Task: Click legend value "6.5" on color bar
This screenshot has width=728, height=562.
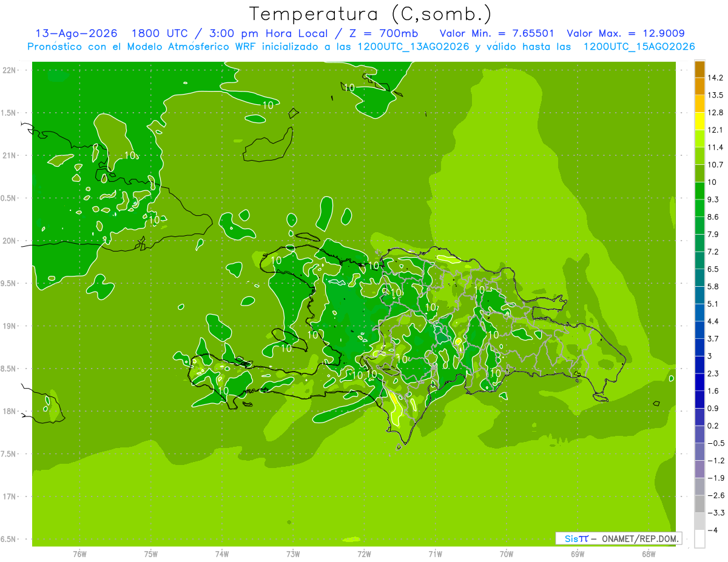Action: click(x=713, y=269)
